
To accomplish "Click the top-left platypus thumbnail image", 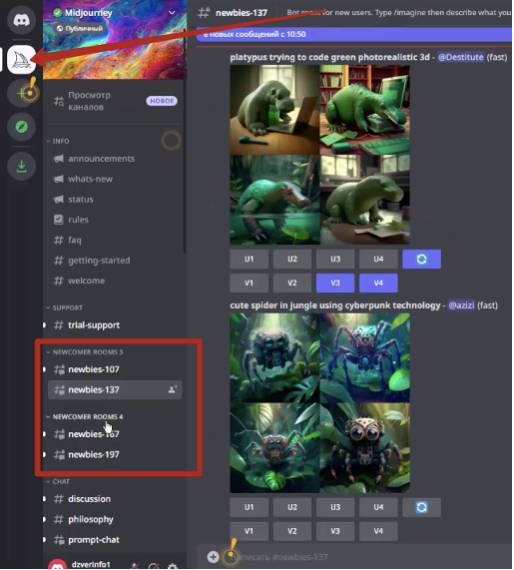I will pyautogui.click(x=274, y=110).
